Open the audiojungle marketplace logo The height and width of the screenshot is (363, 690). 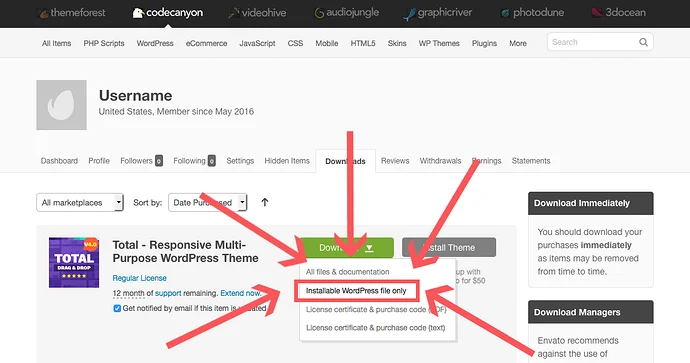tap(347, 13)
